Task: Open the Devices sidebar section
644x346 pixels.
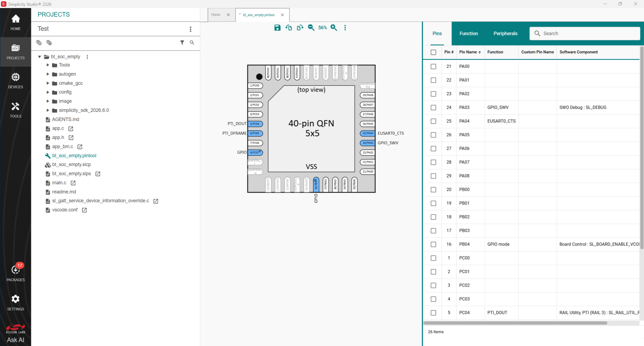Action: pyautogui.click(x=15, y=81)
